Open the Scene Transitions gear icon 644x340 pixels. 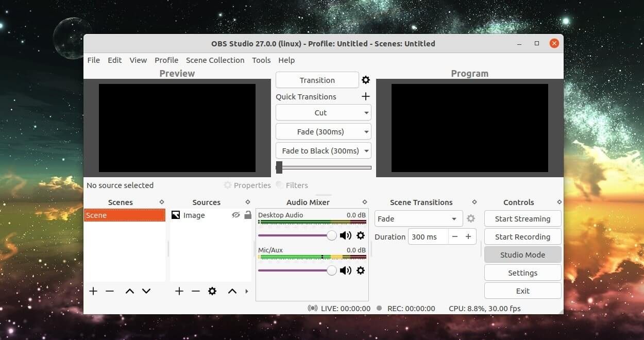coord(470,218)
